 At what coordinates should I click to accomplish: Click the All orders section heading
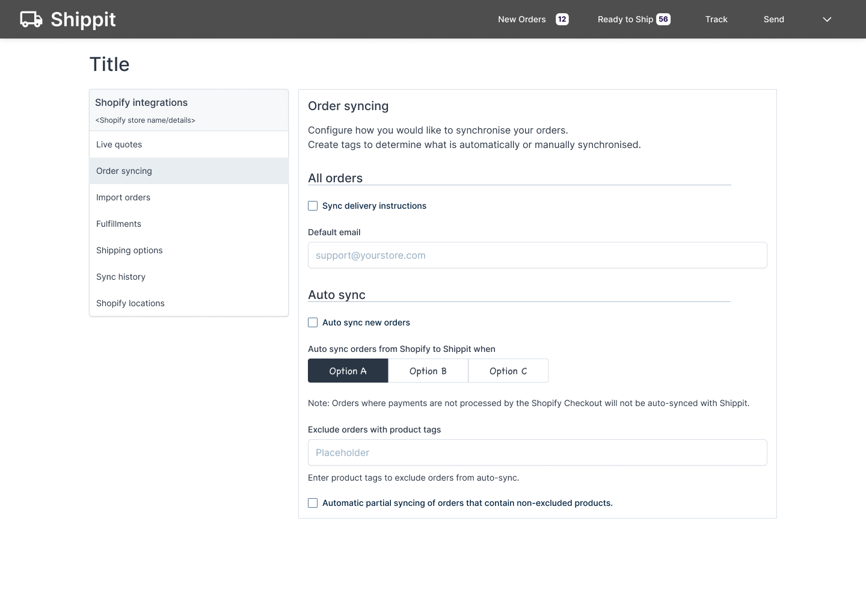coord(335,178)
